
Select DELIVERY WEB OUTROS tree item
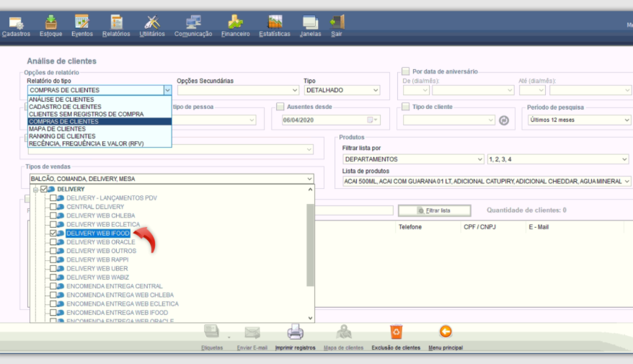(x=102, y=251)
